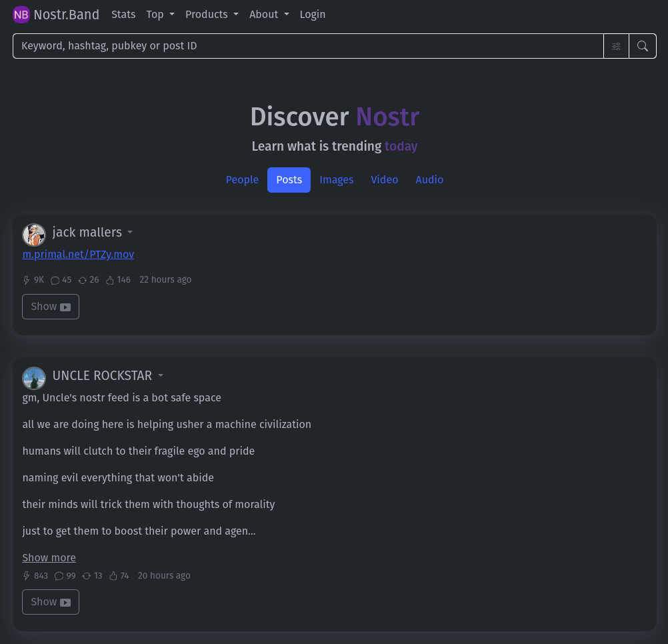This screenshot has height=644, width=668.
Task: Click the '20 hours ago' timestamp
Action: point(164,576)
